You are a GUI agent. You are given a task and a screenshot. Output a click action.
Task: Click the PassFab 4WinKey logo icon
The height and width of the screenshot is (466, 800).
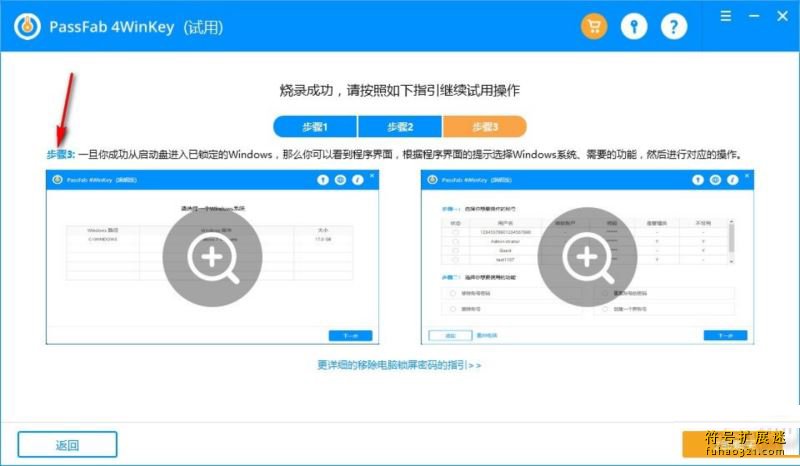click(x=27, y=26)
